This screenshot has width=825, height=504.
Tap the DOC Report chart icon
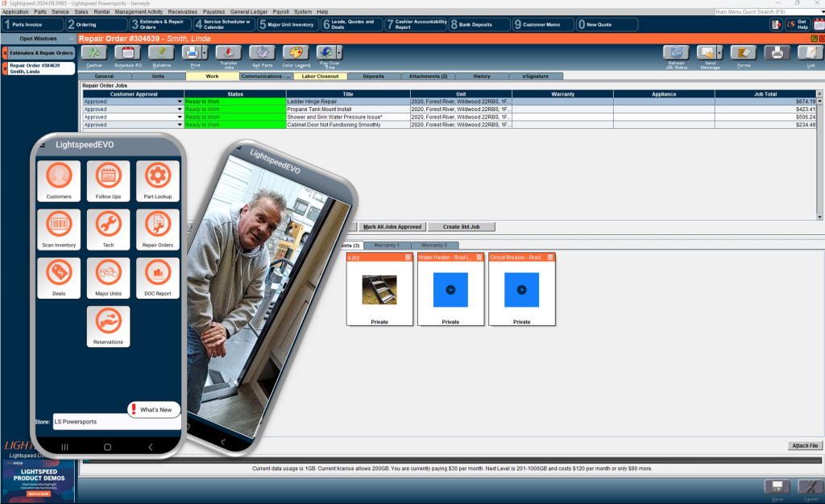(158, 278)
